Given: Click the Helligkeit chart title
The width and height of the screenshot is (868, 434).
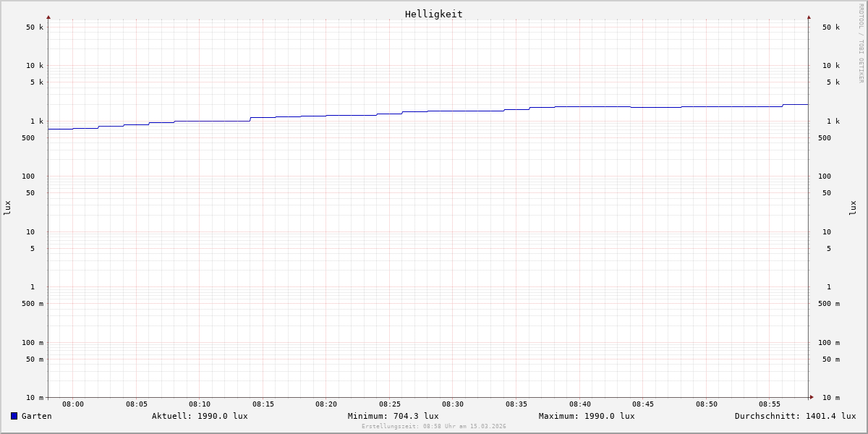Looking at the screenshot, I should tap(433, 14).
